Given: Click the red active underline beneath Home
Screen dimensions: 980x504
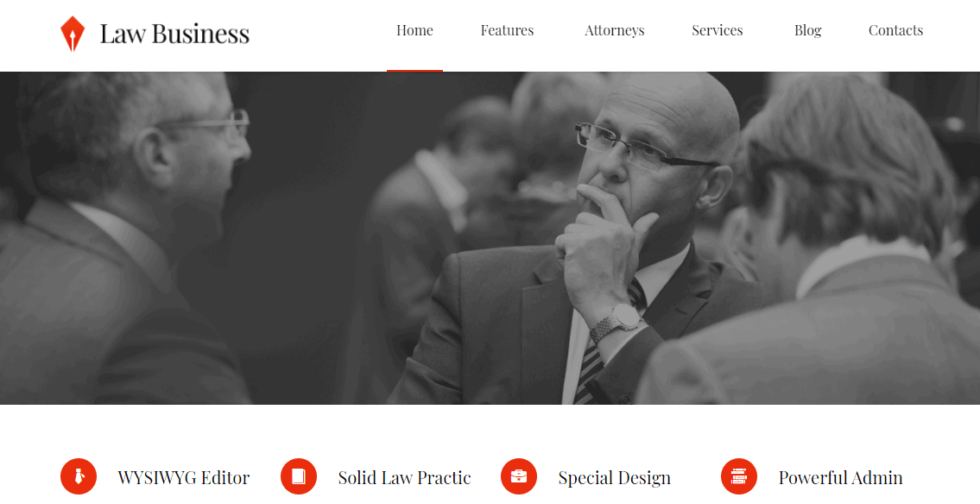Looking at the screenshot, I should 415,71.
